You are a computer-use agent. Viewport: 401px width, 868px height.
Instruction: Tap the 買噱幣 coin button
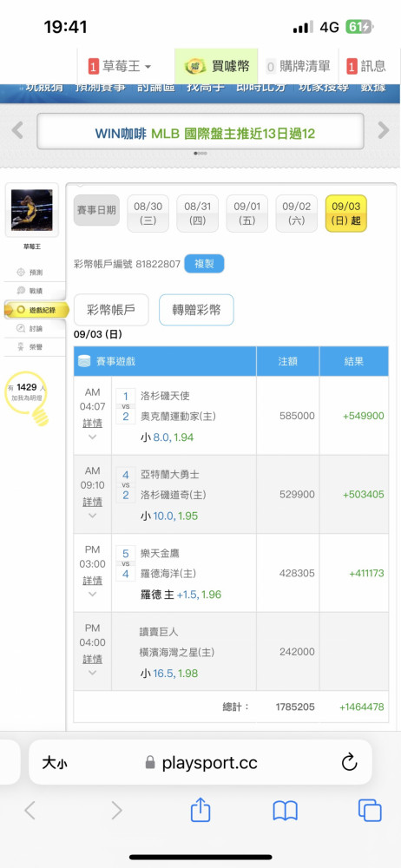pos(217,67)
